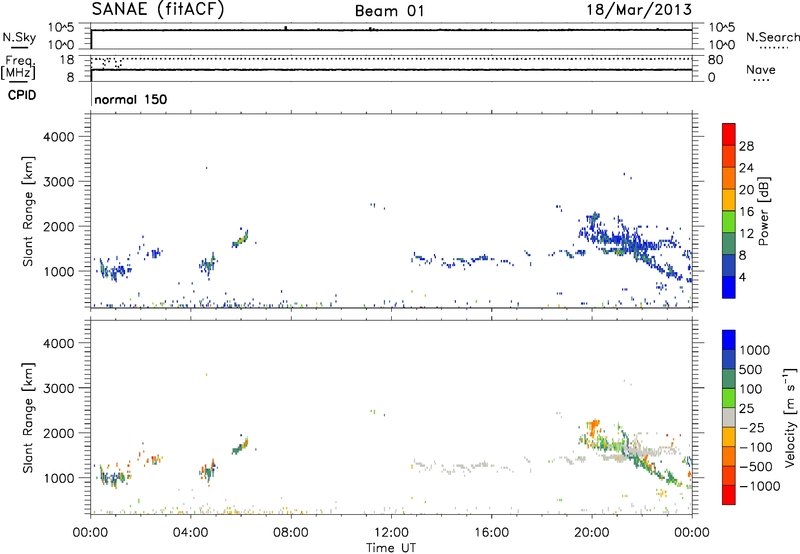Click the 16:00 time tick label

[491, 533]
